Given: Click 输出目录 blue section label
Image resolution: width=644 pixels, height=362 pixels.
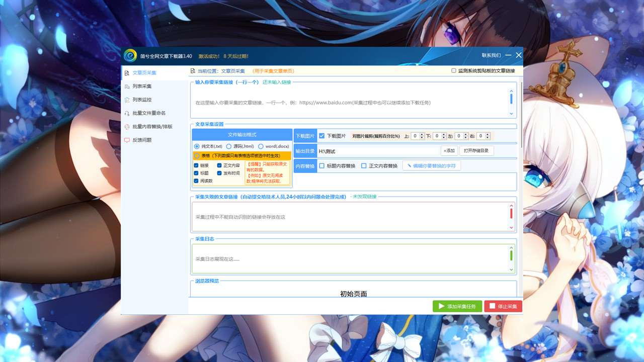Looking at the screenshot, I should click(305, 151).
